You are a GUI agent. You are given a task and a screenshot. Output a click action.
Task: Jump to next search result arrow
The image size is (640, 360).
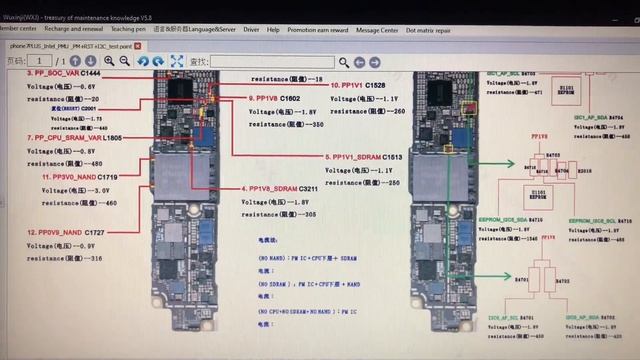point(375,62)
